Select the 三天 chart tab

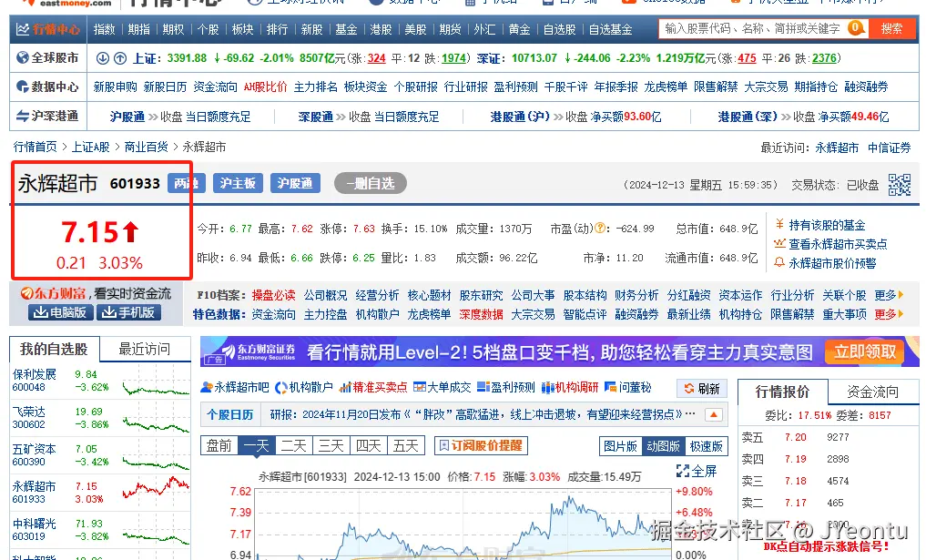[x=331, y=445]
